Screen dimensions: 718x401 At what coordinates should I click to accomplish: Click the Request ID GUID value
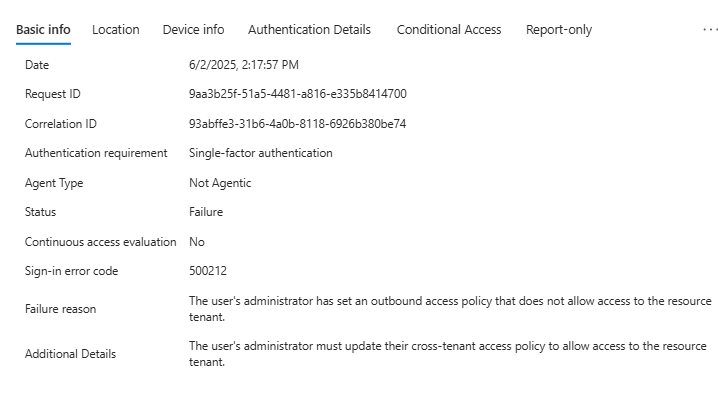coord(297,94)
